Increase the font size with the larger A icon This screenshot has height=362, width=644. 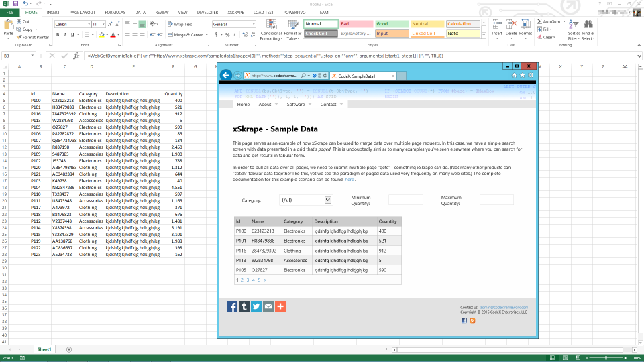coord(110,24)
